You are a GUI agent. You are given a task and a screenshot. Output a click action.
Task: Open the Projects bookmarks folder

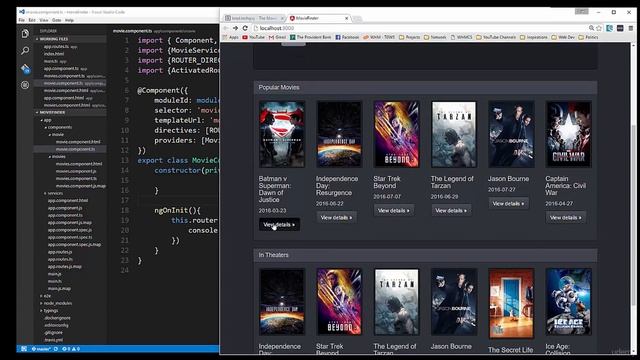point(409,37)
